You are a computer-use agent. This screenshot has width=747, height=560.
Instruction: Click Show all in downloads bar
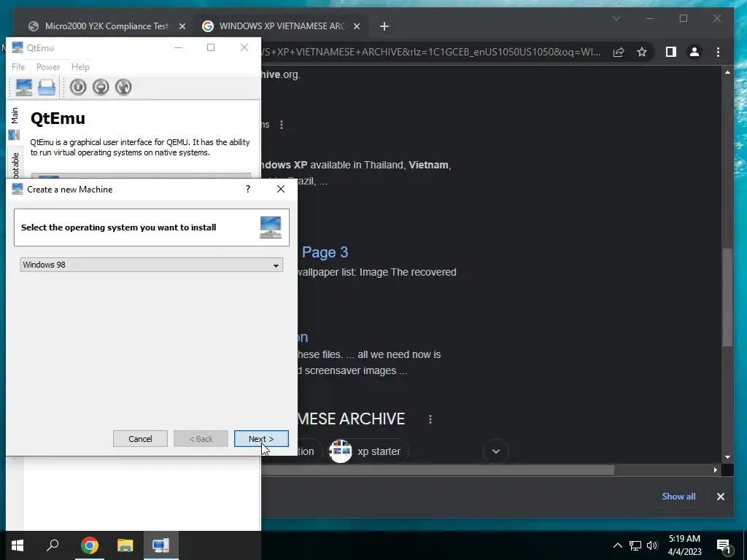point(678,496)
